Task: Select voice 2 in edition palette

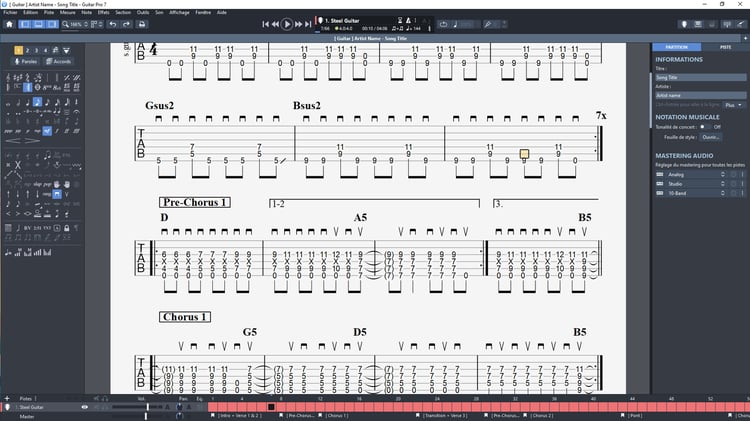Action: [x=27, y=50]
